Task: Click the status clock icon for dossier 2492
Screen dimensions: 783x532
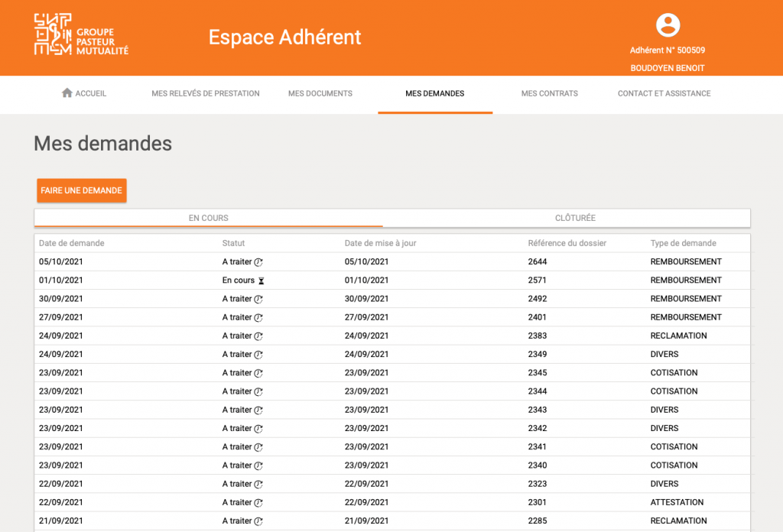Action: (x=258, y=299)
